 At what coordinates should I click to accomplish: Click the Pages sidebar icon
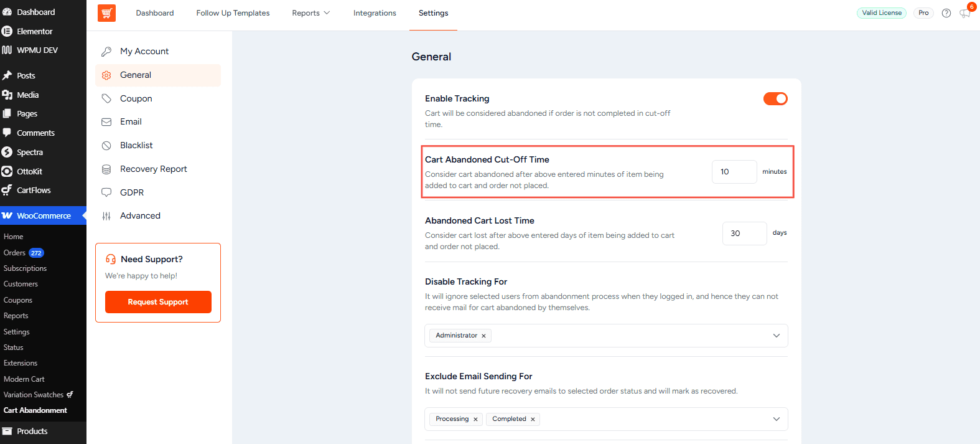tap(7, 113)
